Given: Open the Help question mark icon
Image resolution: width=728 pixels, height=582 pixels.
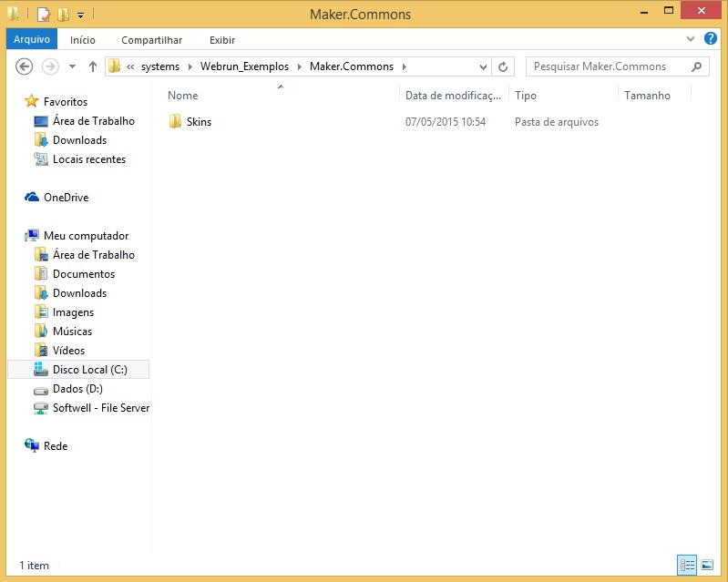Looking at the screenshot, I should click(711, 39).
